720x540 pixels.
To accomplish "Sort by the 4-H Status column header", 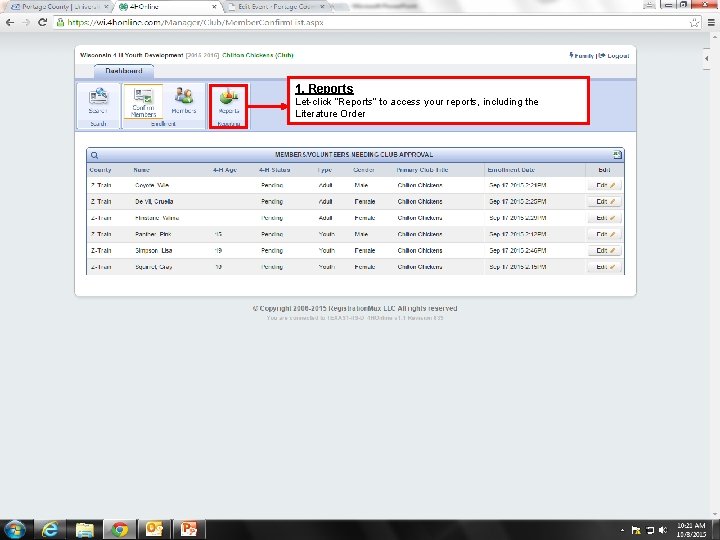I will click(274, 170).
